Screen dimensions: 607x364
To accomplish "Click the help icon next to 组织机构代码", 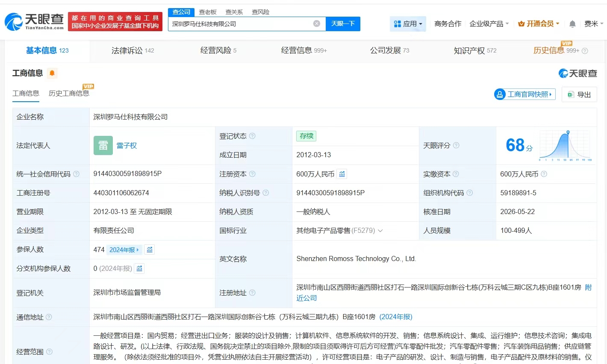I will 469,193.
